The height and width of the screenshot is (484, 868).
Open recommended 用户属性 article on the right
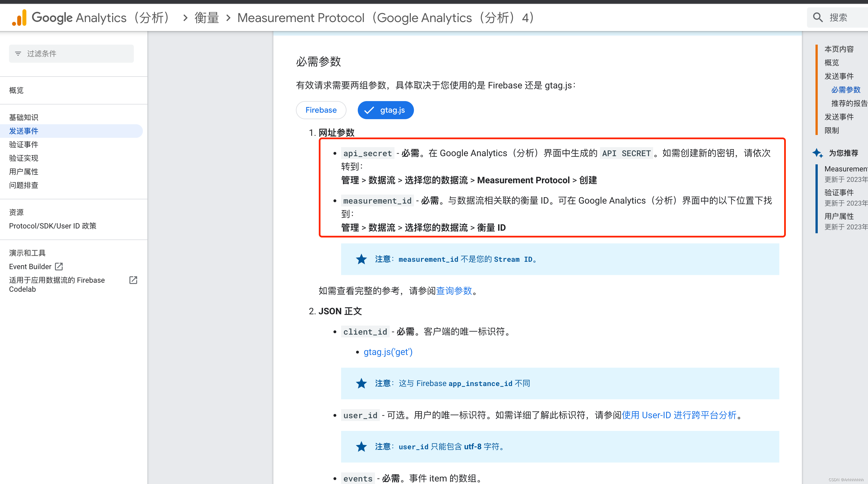point(839,216)
